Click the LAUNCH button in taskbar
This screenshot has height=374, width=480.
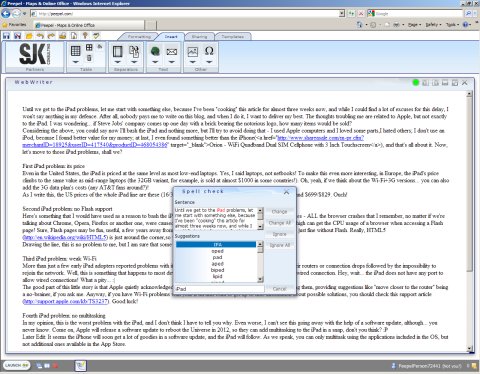17,365
